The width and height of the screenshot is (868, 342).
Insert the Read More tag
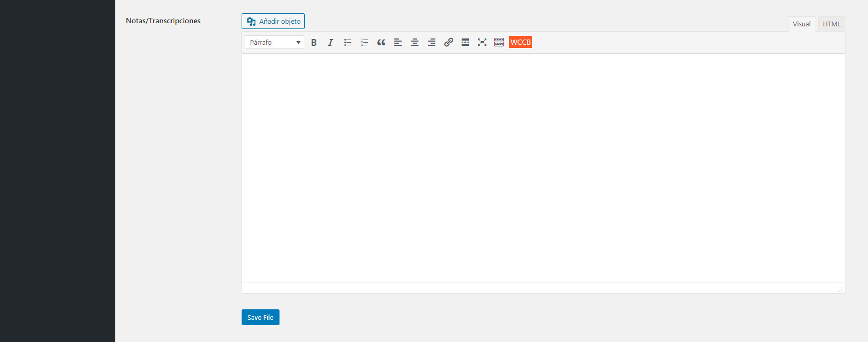coord(465,42)
